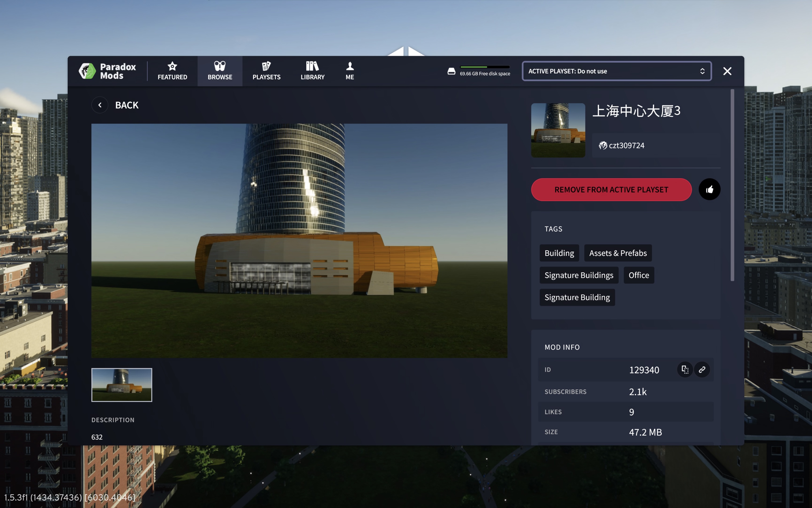Open the Playsets tab

[x=266, y=71]
